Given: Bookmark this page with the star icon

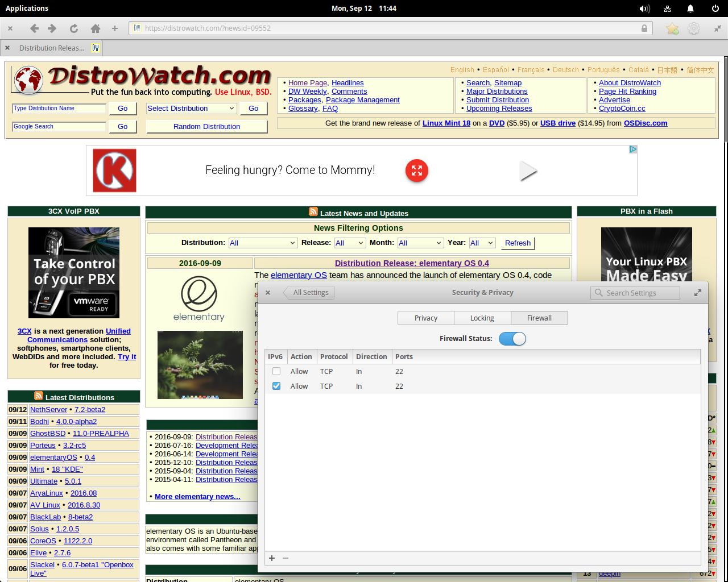Looking at the screenshot, I should tap(673, 28).
